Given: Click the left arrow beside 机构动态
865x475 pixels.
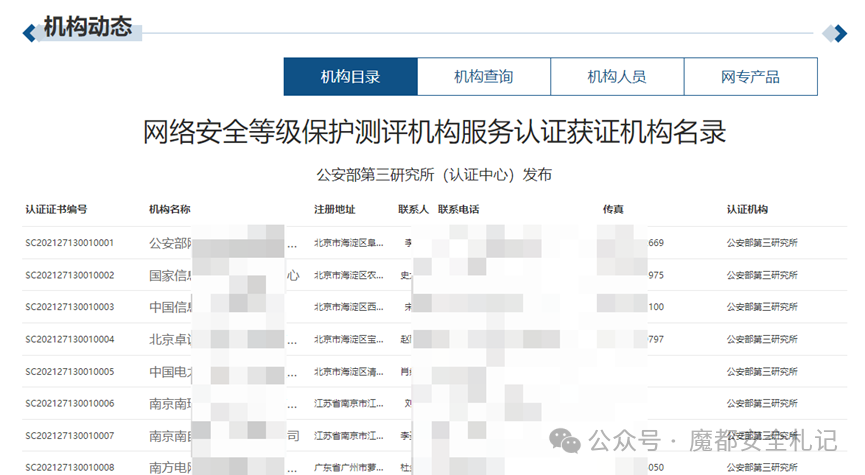Looking at the screenshot, I should coord(29,33).
